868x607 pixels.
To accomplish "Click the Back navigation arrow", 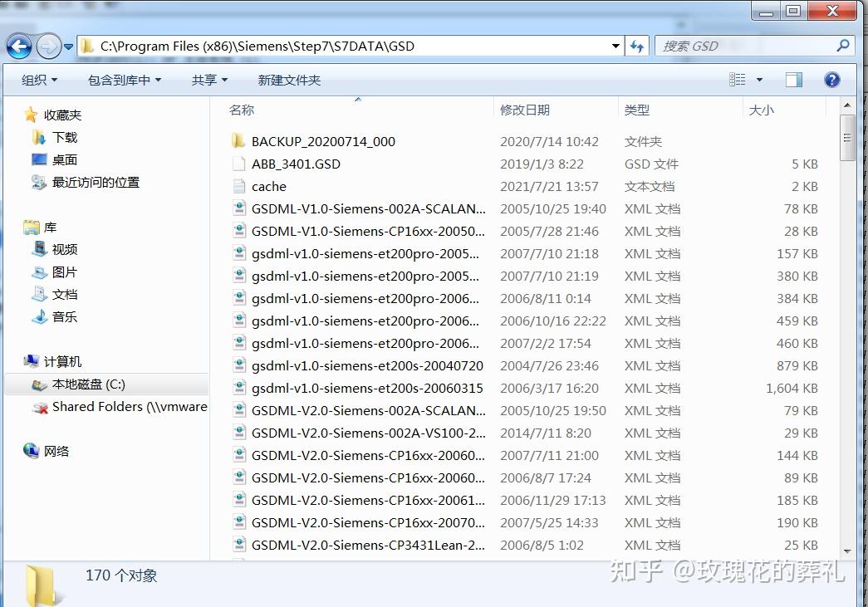I will coord(19,47).
